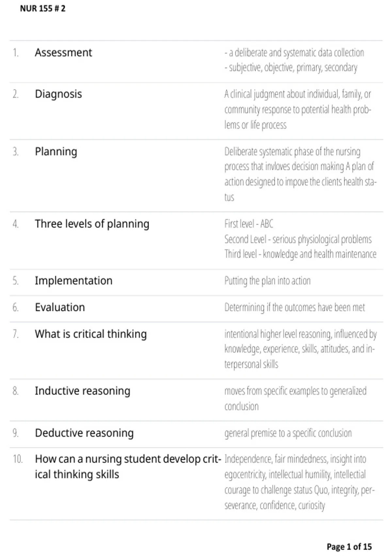This screenshot has width=392, height=556.
Task: Click 'Determining if the outcomes have been met'
Action: click(295, 308)
